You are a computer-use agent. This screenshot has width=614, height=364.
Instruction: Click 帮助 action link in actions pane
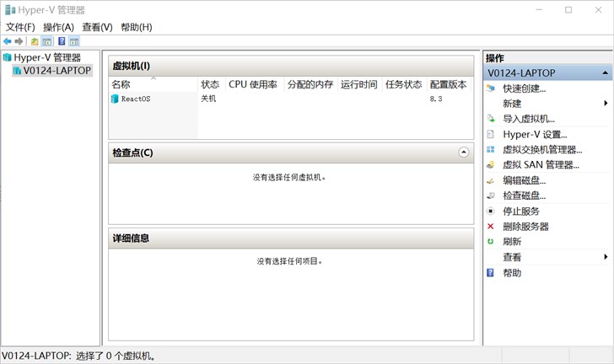[x=512, y=273]
